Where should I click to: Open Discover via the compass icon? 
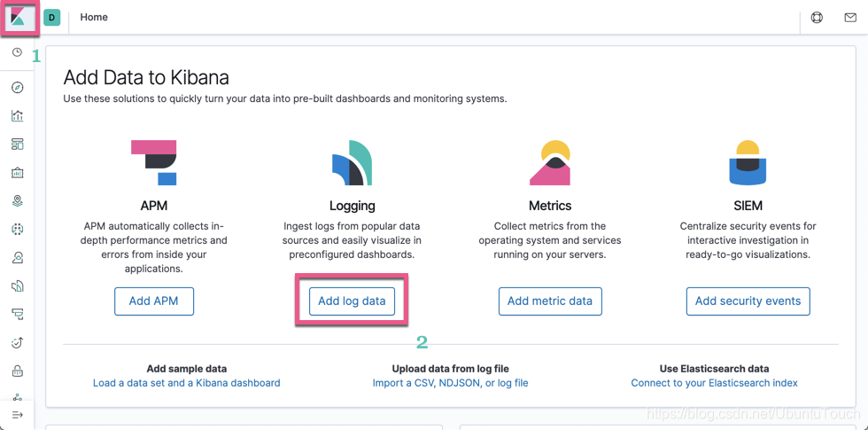pos(17,88)
